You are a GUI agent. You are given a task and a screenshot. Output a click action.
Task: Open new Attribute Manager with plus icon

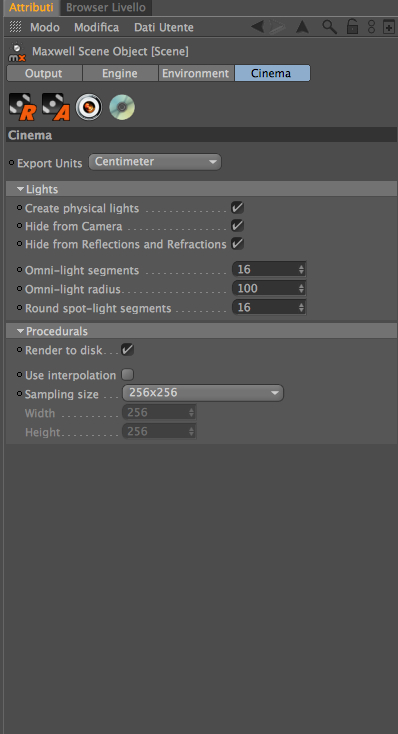(389, 27)
